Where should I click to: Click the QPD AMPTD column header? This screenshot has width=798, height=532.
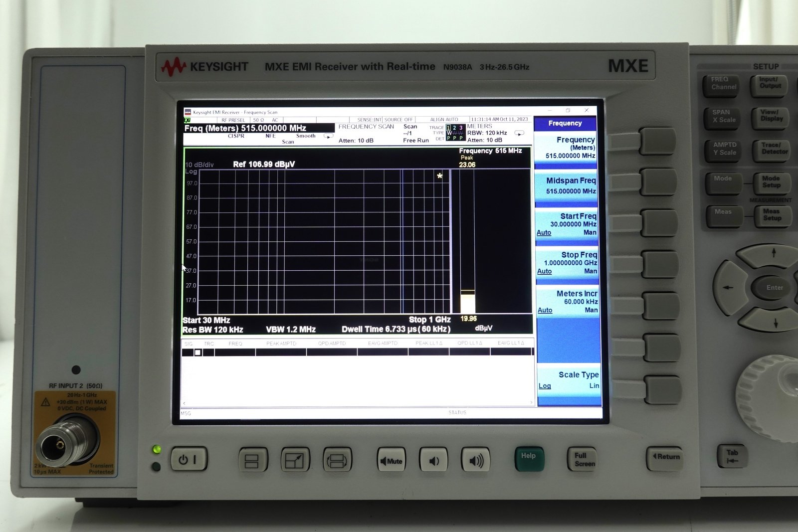332,344
